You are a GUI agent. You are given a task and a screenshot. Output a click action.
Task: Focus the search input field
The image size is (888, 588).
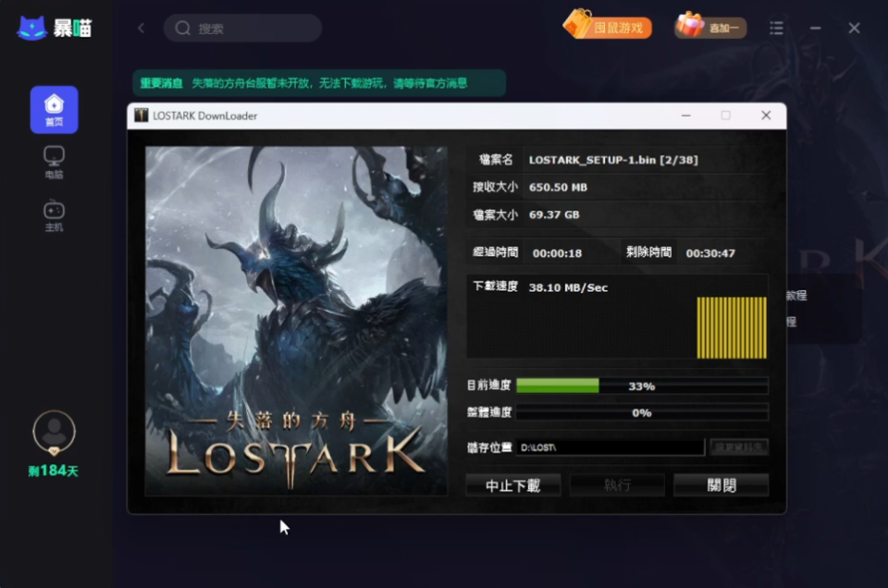[243, 29]
